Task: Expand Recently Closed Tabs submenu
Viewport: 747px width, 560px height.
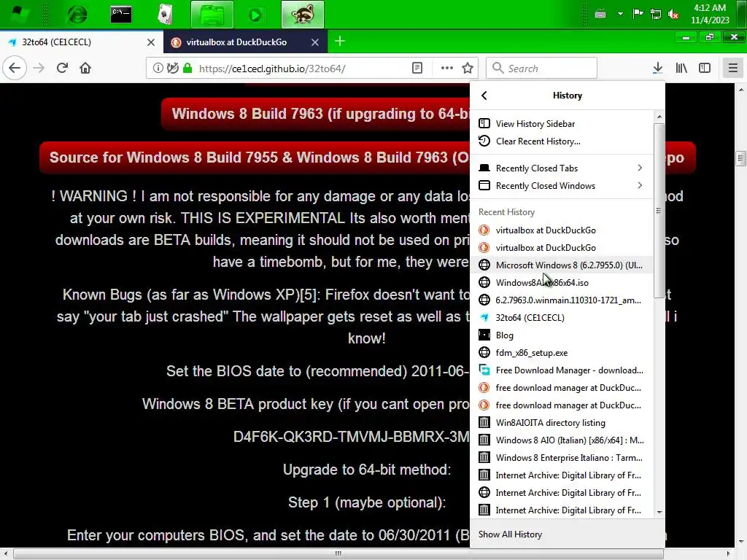Action: tap(561, 168)
